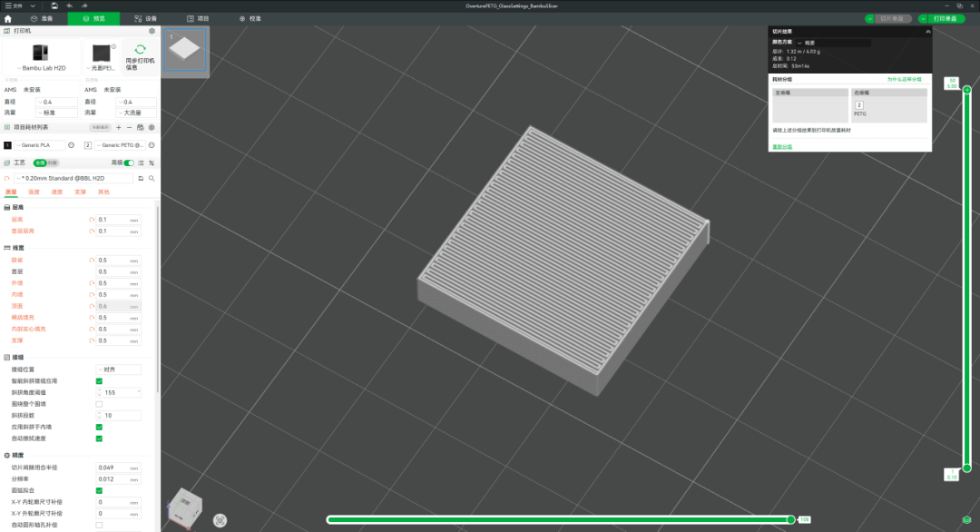Open the Generic PETG filament dropdown
The width and height of the screenshot is (980, 532).
pos(120,145)
